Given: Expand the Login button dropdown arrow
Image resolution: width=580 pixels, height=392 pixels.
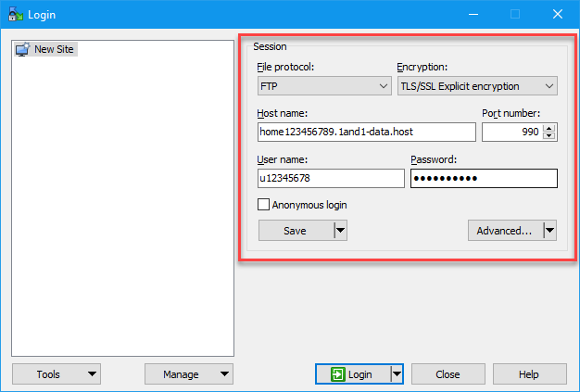Looking at the screenshot, I should click(x=397, y=374).
